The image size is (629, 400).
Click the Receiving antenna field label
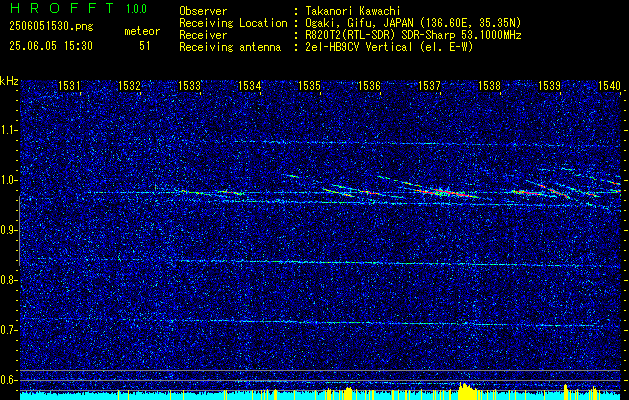tap(230, 47)
